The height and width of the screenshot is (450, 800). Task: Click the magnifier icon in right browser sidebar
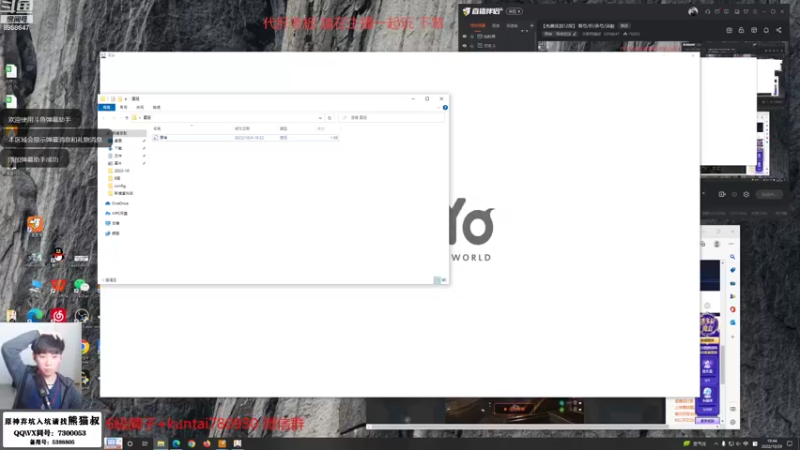point(732,257)
